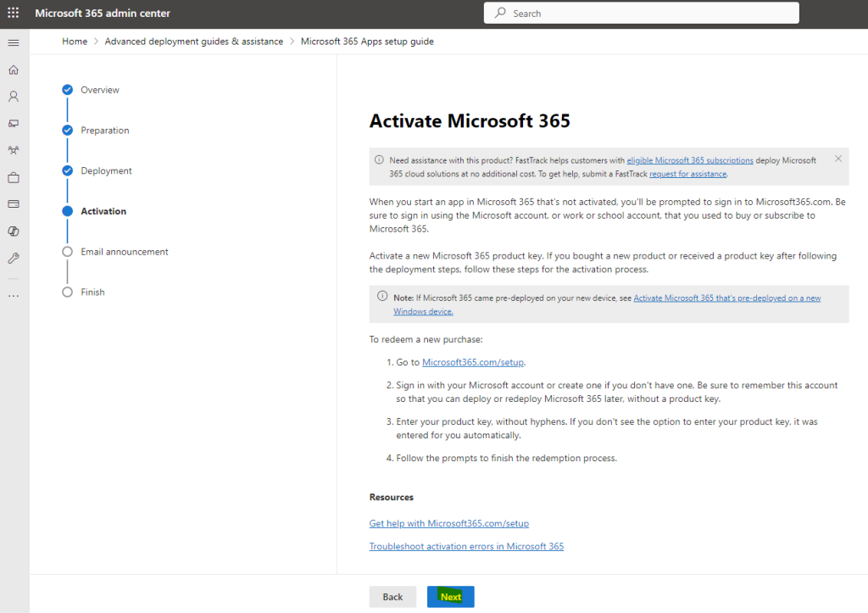The height and width of the screenshot is (613, 868).
Task: Select the Activation step
Action: [x=103, y=211]
